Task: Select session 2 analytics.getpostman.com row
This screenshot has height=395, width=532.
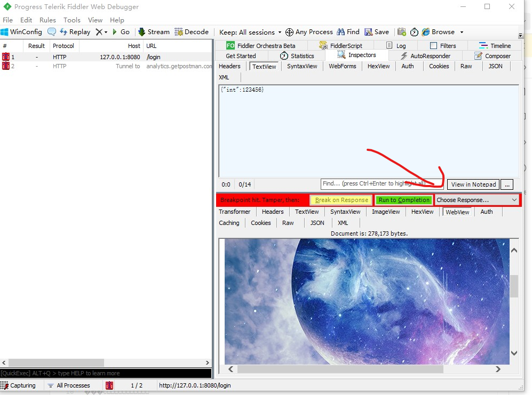Action: point(106,66)
